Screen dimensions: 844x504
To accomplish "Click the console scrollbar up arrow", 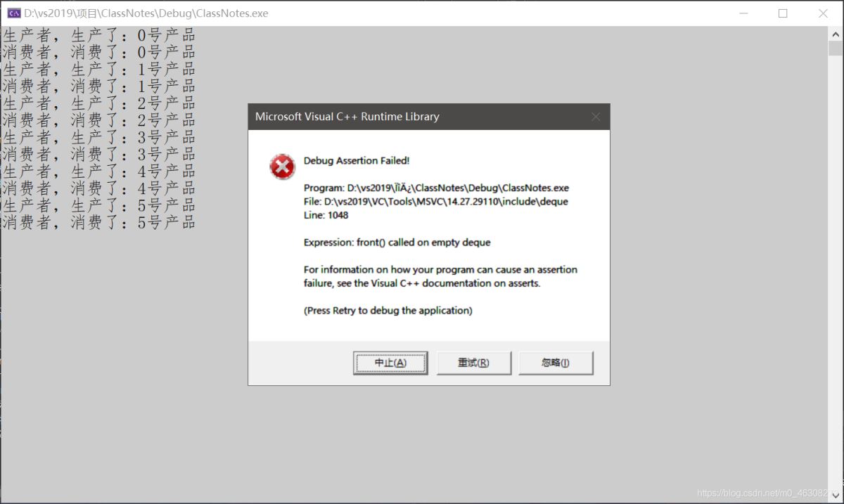I will [x=836, y=33].
